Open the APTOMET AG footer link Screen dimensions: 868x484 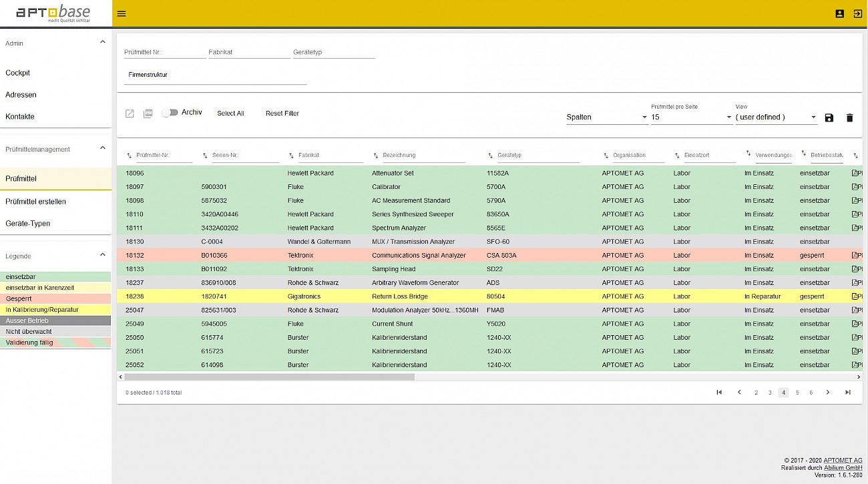pos(843,461)
